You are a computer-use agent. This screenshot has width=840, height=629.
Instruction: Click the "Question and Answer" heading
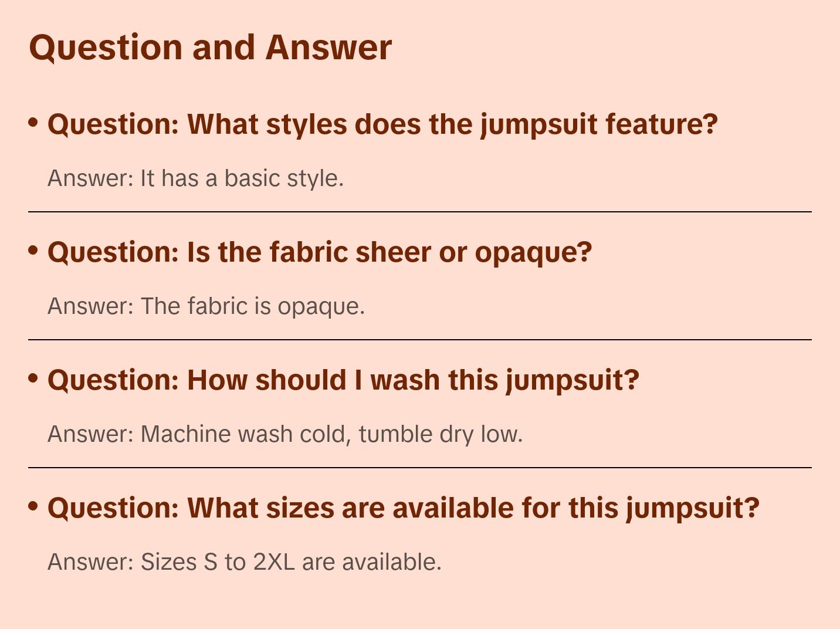click(210, 47)
